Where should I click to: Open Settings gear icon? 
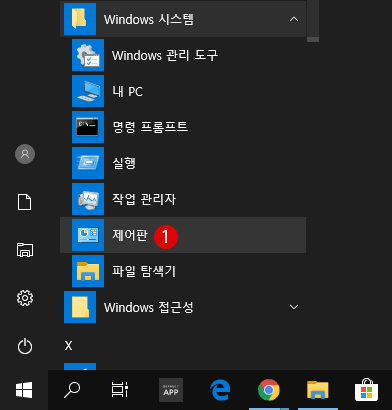(25, 298)
